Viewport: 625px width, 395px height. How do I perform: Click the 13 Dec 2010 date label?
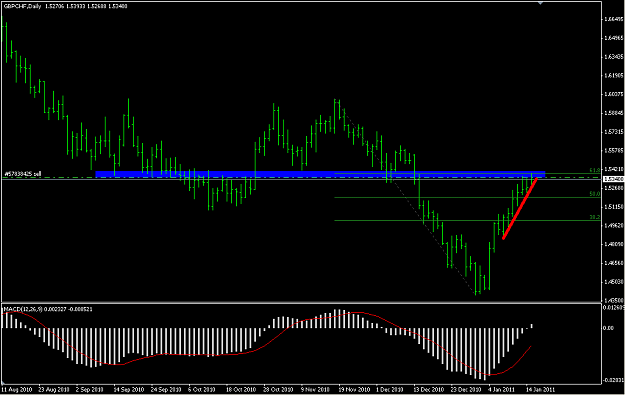pyautogui.click(x=429, y=389)
